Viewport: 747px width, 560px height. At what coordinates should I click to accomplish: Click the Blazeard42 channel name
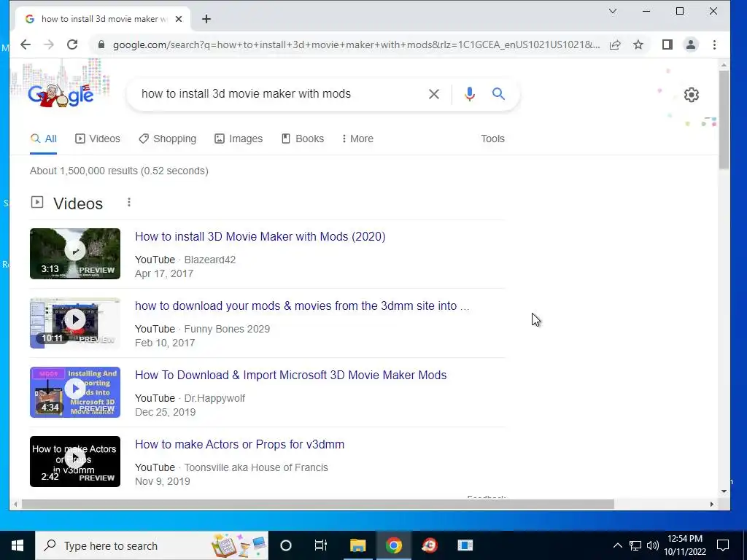[209, 260]
